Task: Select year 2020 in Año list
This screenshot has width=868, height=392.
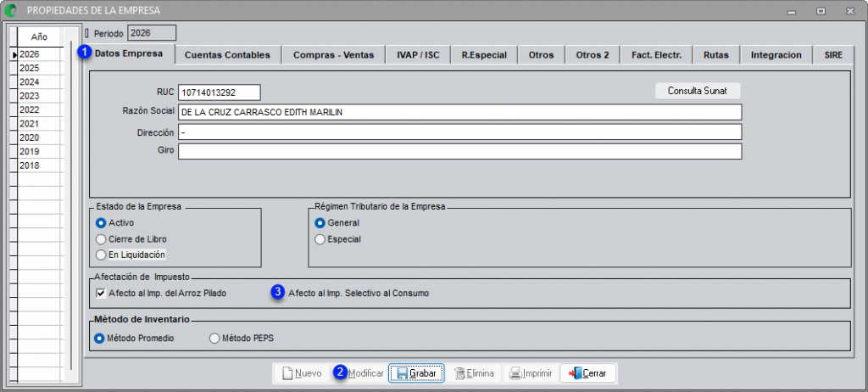Action: 40,137
